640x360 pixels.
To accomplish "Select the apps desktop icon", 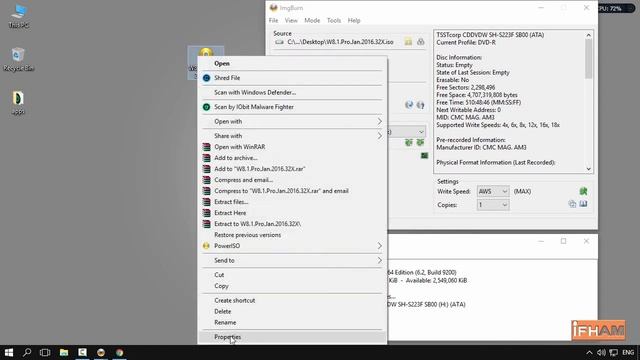I will pos(18,103).
